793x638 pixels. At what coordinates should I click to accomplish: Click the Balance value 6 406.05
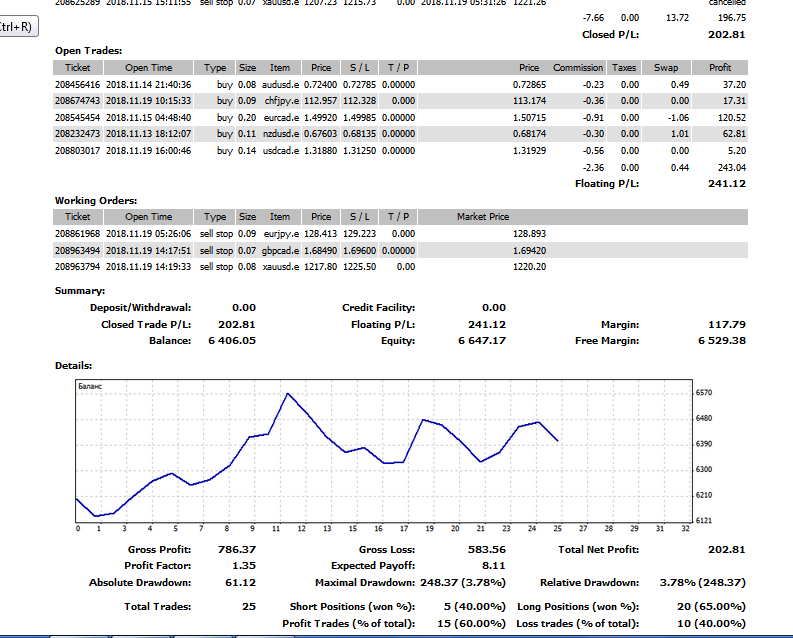tap(232, 341)
